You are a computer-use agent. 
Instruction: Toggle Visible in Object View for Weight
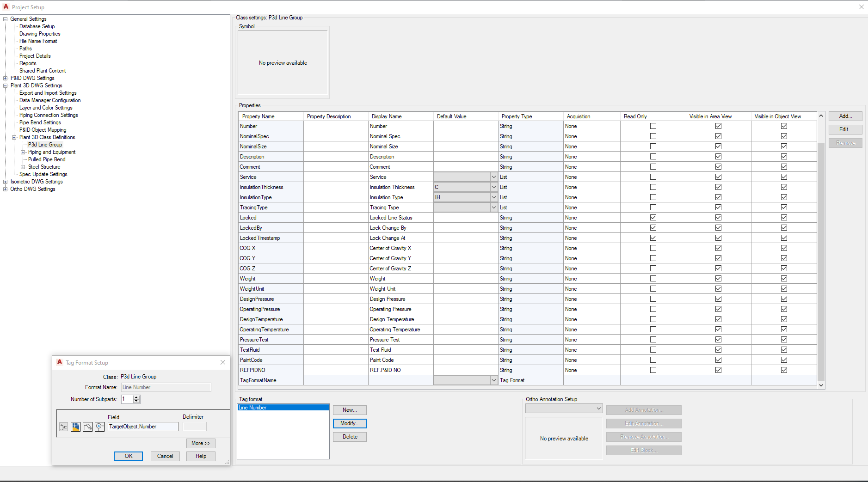point(783,278)
